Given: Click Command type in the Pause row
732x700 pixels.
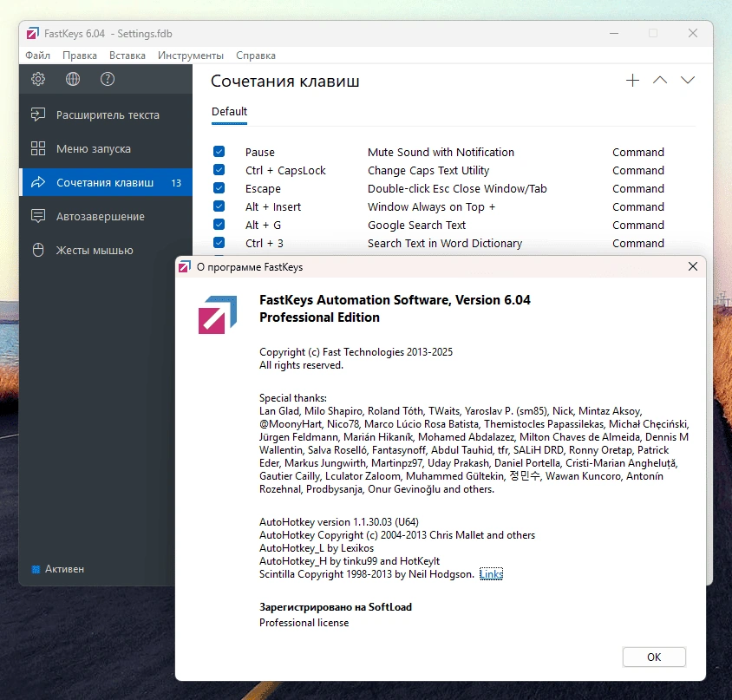Looking at the screenshot, I should [x=638, y=153].
